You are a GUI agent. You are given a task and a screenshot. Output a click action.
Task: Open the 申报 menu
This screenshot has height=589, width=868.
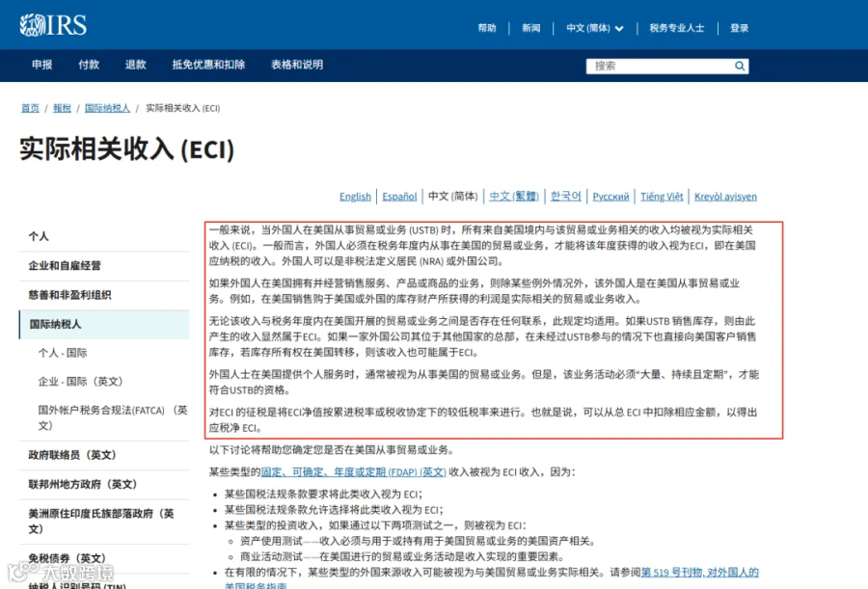point(42,65)
